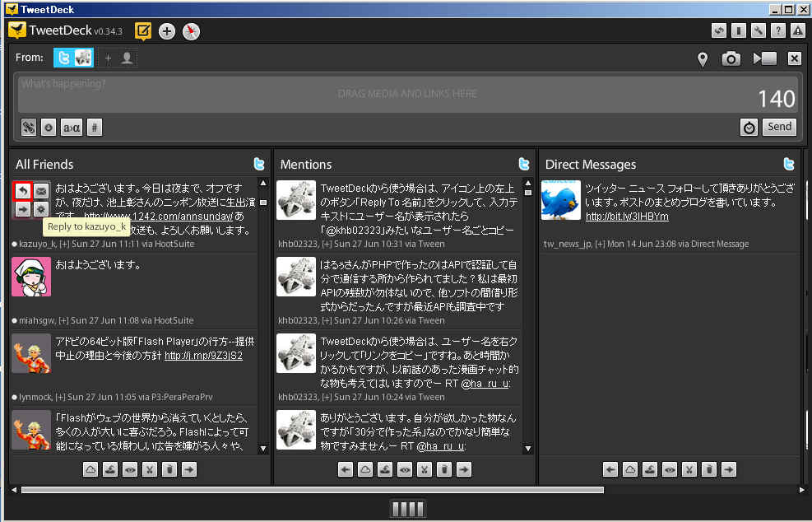Add another account via From plus button
Viewport: 812px width, 522px height.
118,58
